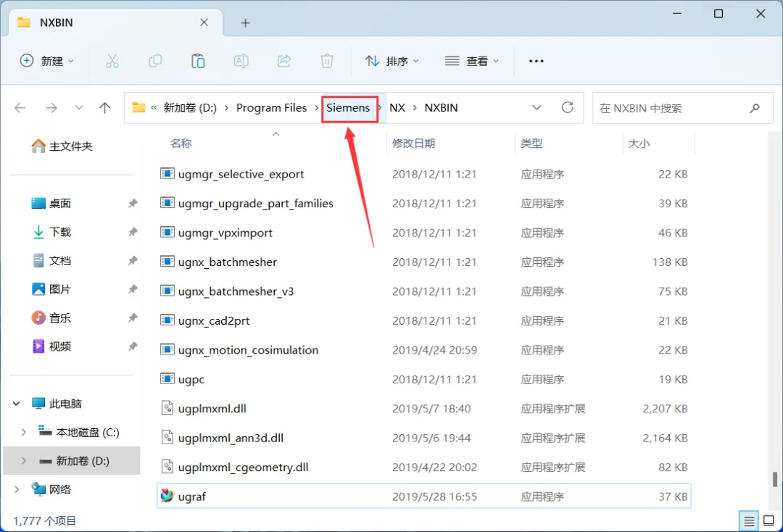Sort by 大小 column header
Viewport: 783px width, 532px height.
639,144
